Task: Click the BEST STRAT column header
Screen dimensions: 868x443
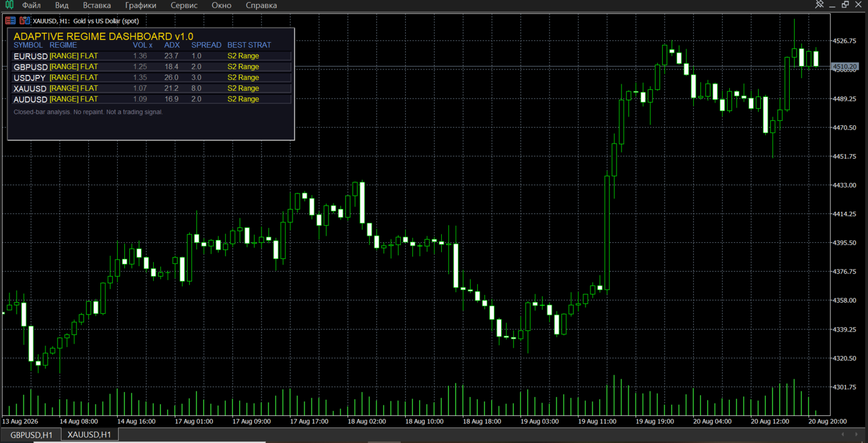Action: coord(249,45)
